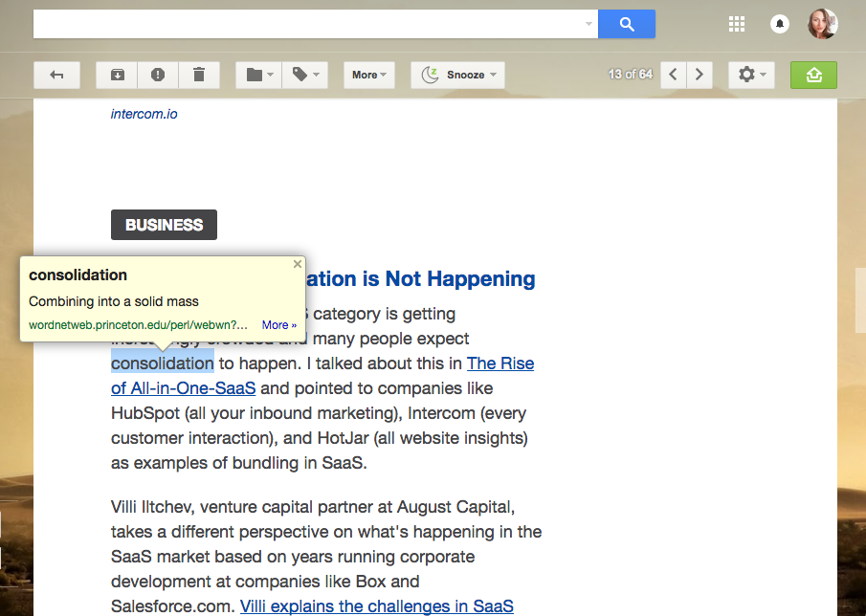This screenshot has height=616, width=866.
Task: Click More » in dictionary popup
Action: (x=278, y=324)
